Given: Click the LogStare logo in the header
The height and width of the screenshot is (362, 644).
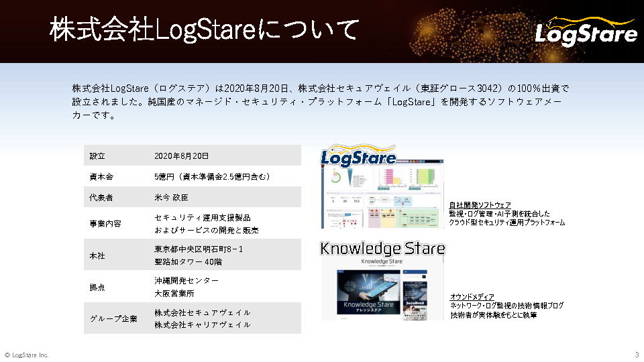Looking at the screenshot, I should 586,32.
